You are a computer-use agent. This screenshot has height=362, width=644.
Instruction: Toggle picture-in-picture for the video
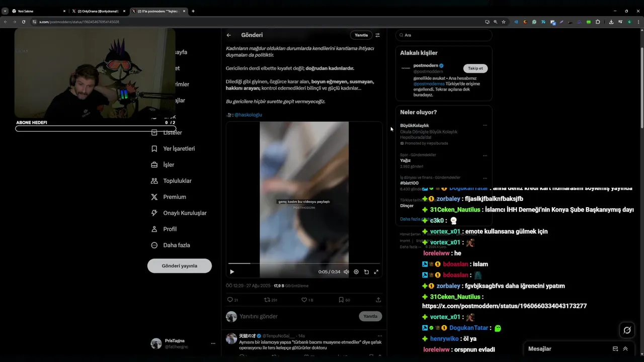tap(366, 271)
